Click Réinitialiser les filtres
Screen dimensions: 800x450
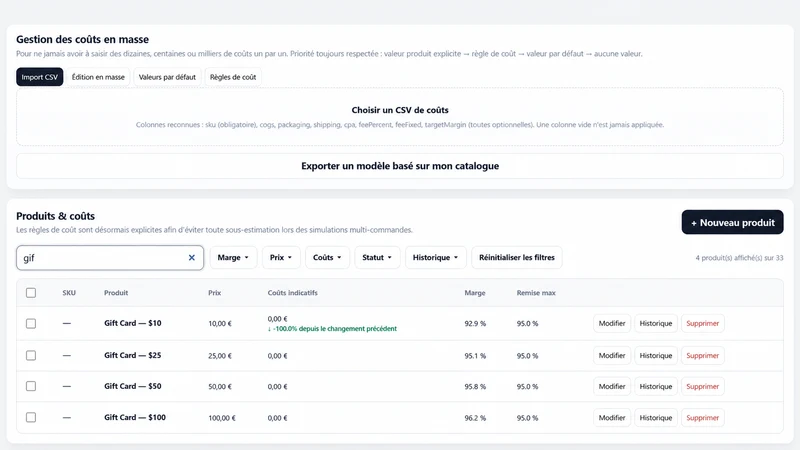517,258
